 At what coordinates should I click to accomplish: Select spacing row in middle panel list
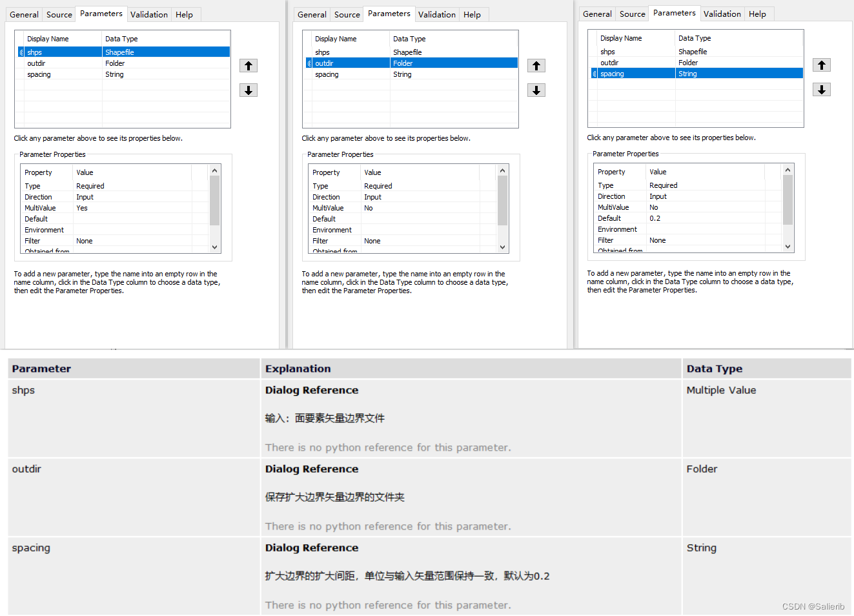point(412,74)
